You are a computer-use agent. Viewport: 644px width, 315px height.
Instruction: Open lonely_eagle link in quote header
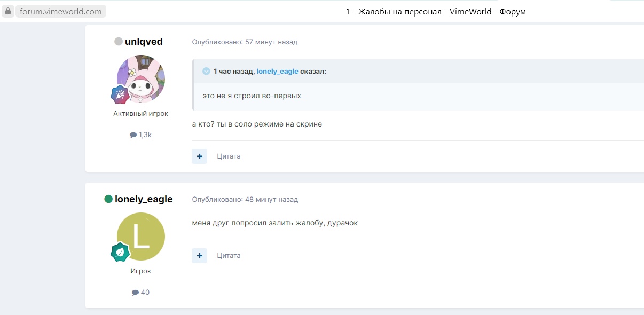(277, 72)
